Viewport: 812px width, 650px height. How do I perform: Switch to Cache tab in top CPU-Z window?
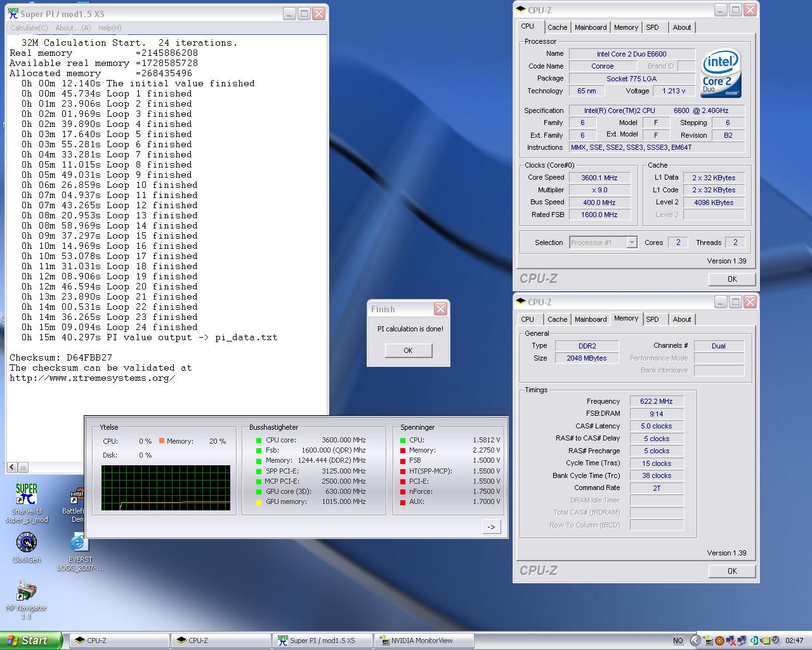point(557,27)
